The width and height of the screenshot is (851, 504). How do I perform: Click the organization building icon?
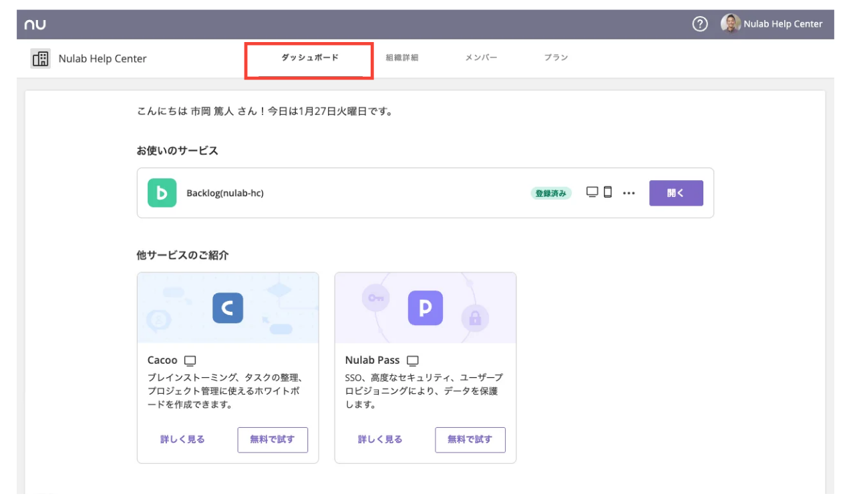(x=41, y=59)
